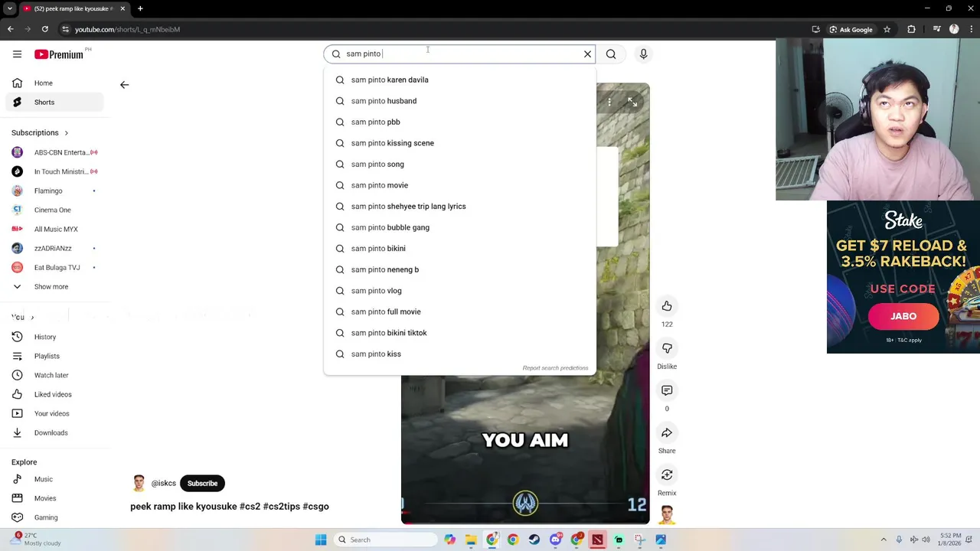Open Downloads in sidebar
980x551 pixels.
tap(54, 432)
